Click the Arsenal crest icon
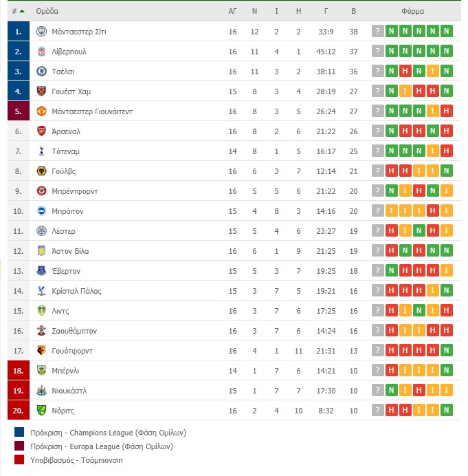Image resolution: width=468 pixels, height=476 pixels. 41,131
